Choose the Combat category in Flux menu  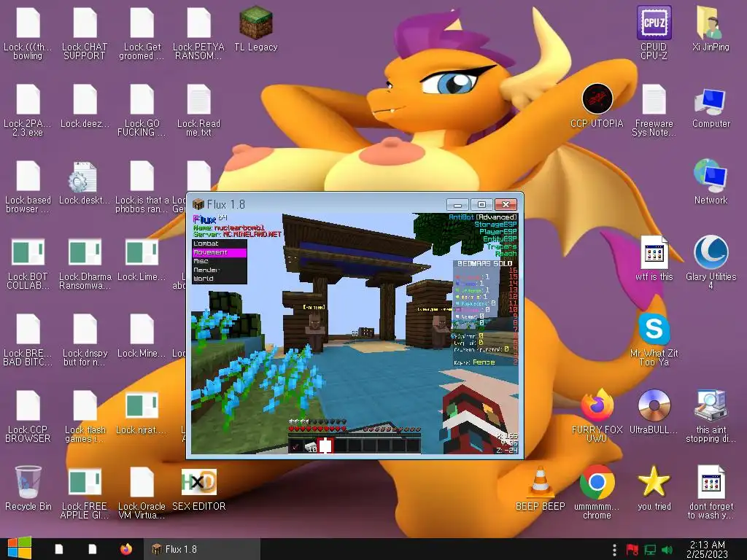[x=219, y=244]
